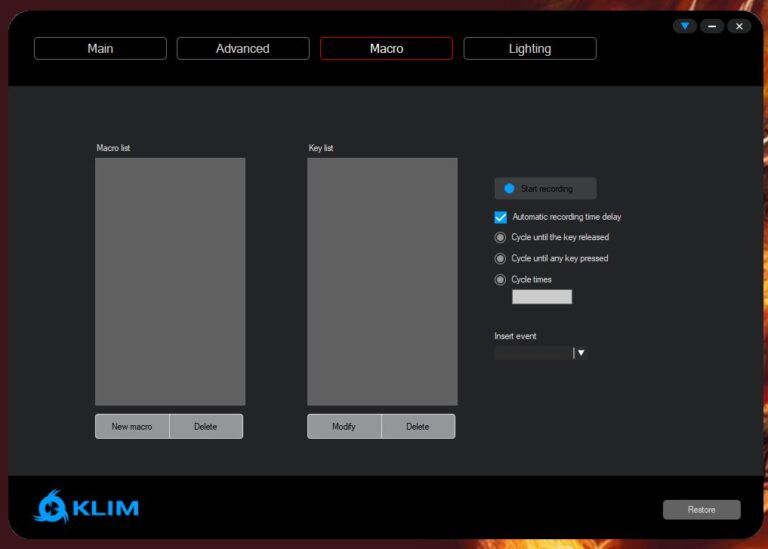This screenshot has height=549, width=768.
Task: Select the Cycle times radio option
Action: pyautogui.click(x=501, y=280)
